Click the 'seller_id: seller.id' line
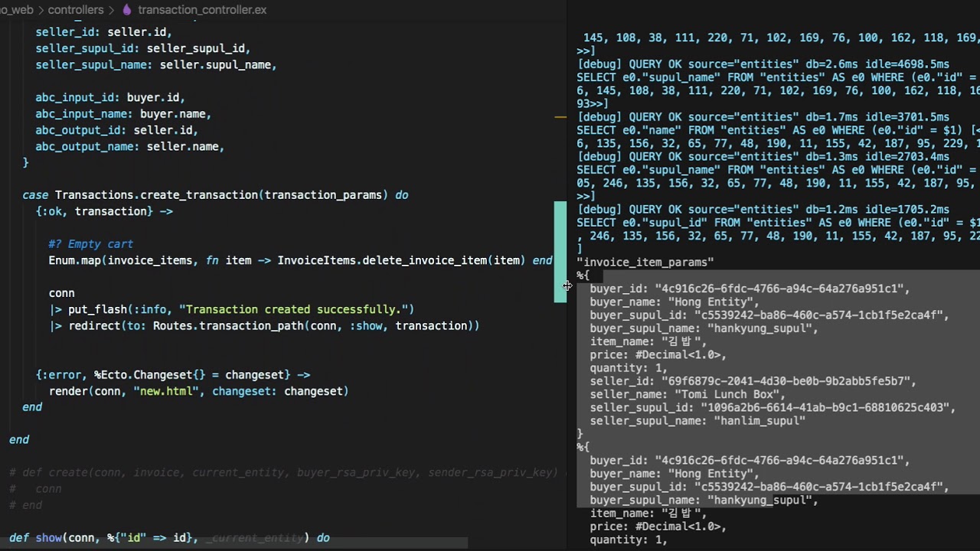Image resolution: width=980 pixels, height=551 pixels. pos(103,32)
